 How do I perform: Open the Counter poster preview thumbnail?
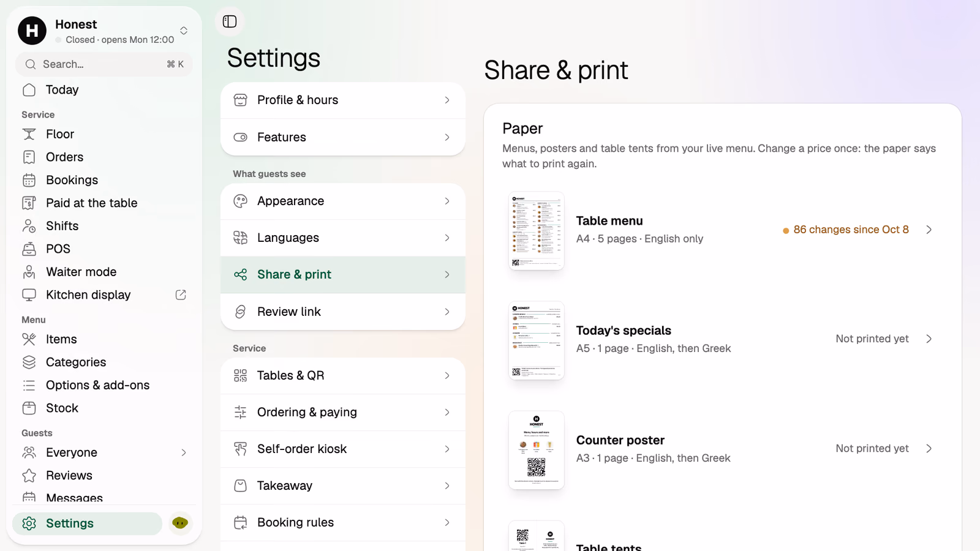[536, 450]
